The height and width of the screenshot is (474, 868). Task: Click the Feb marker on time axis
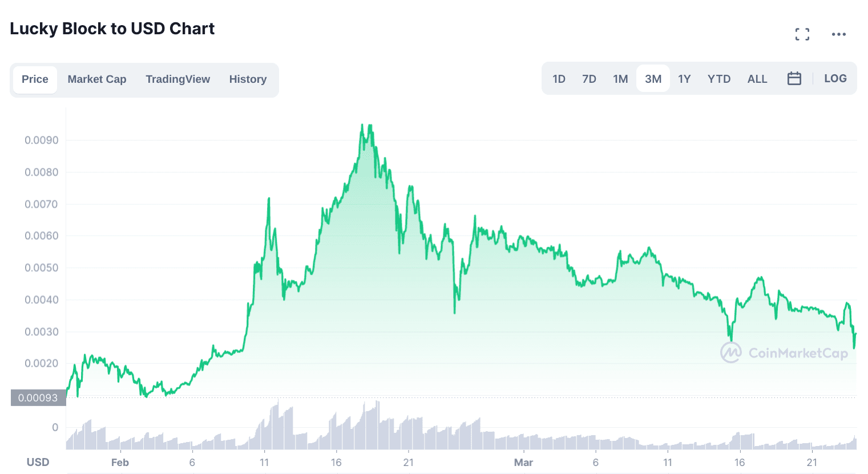pos(120,463)
